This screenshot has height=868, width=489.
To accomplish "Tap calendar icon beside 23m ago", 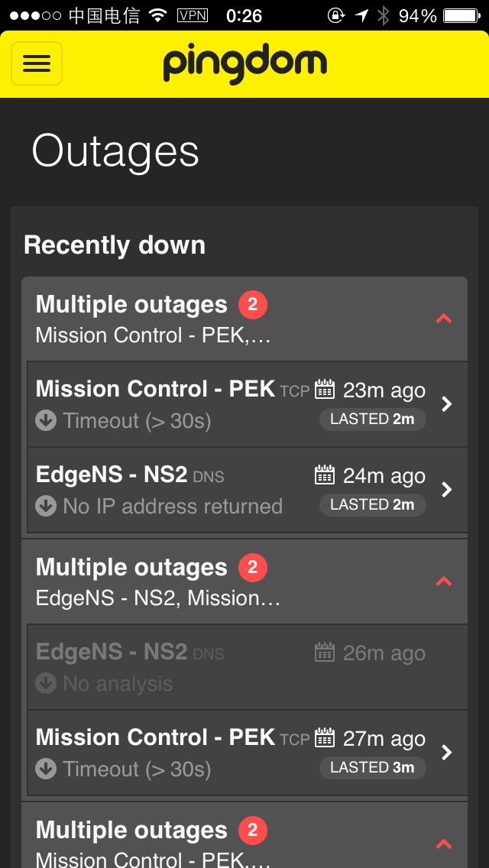I will [325, 390].
